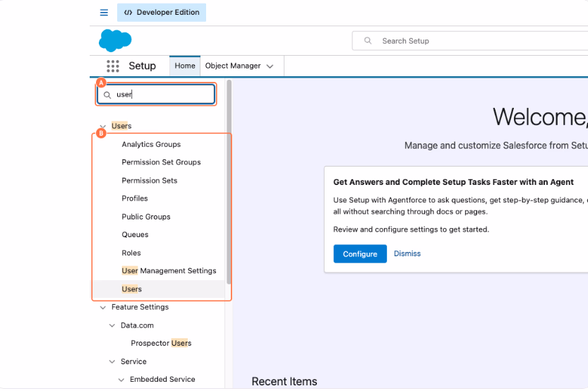Select the Service label
Image resolution: width=588 pixels, height=391 pixels.
133,362
